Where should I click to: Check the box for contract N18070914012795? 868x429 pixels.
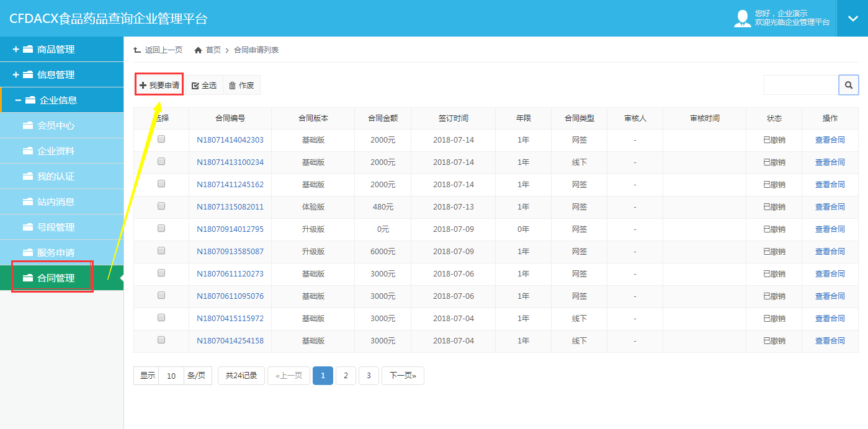(161, 228)
